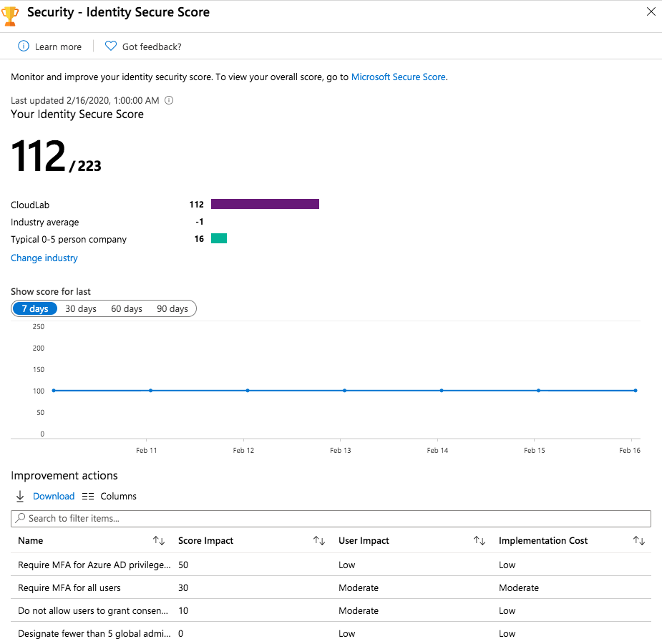The height and width of the screenshot is (644, 662).
Task: Click the Industry average label
Action: coord(45,222)
